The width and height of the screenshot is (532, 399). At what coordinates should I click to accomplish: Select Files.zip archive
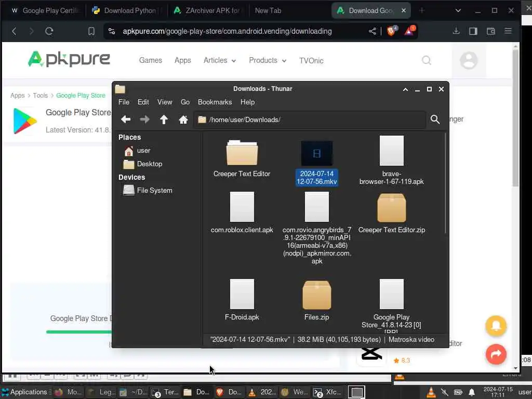[317, 301]
